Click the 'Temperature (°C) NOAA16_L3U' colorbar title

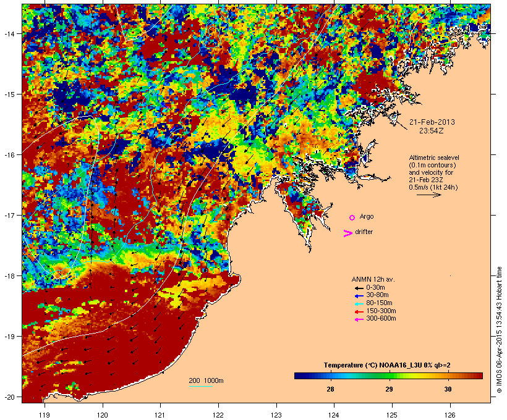[x=387, y=366]
